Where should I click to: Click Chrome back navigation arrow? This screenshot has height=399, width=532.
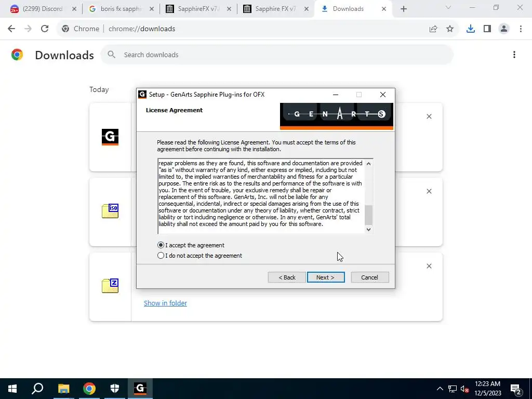pos(11,29)
